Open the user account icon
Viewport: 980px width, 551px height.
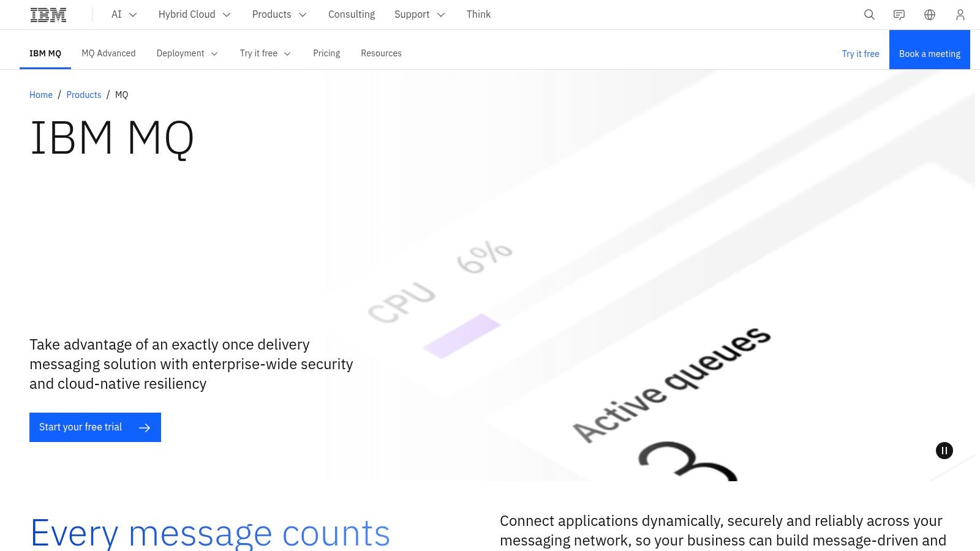coord(960,15)
